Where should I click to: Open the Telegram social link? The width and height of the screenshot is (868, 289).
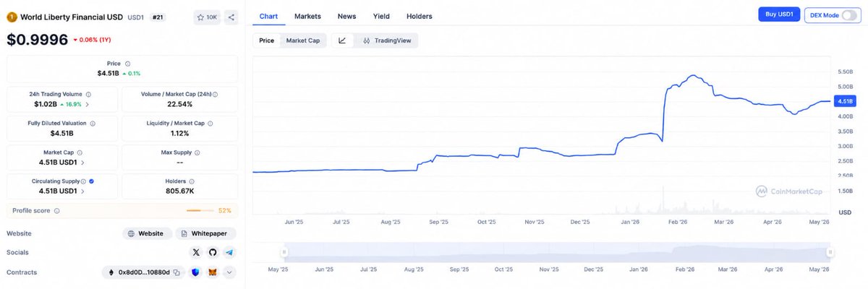229,252
